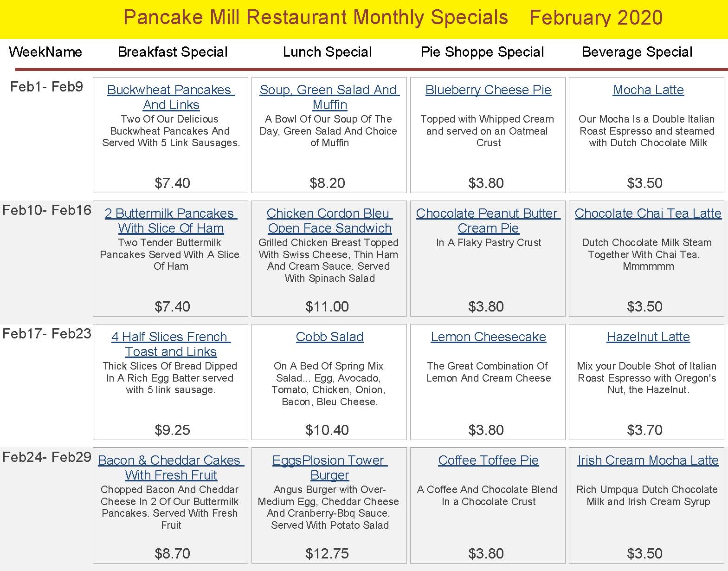Click the Soup, Green Salad And Muffin link

pyautogui.click(x=329, y=97)
